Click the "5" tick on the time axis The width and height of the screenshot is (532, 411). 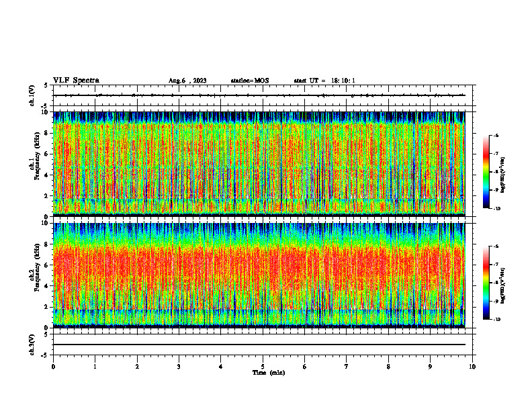pos(263,367)
